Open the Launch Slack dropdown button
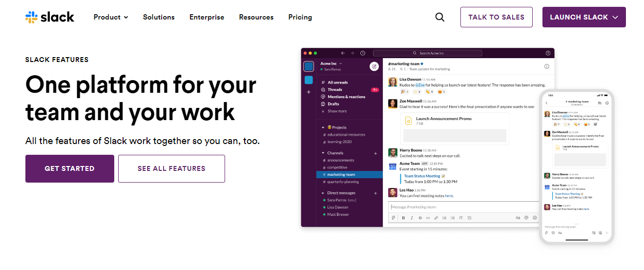The image size is (644, 270). coord(584,17)
